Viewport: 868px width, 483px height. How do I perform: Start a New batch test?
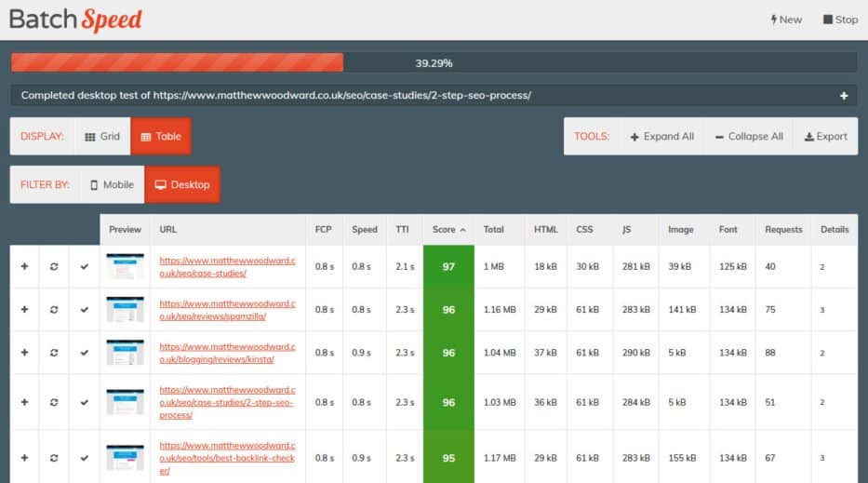click(786, 20)
